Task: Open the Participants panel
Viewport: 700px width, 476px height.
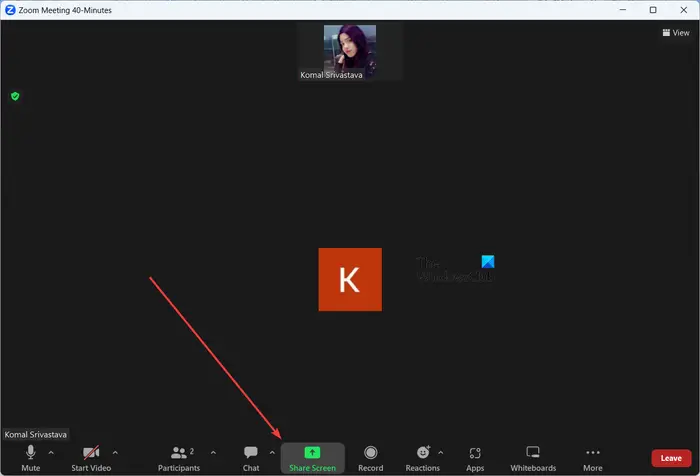Action: (179, 458)
